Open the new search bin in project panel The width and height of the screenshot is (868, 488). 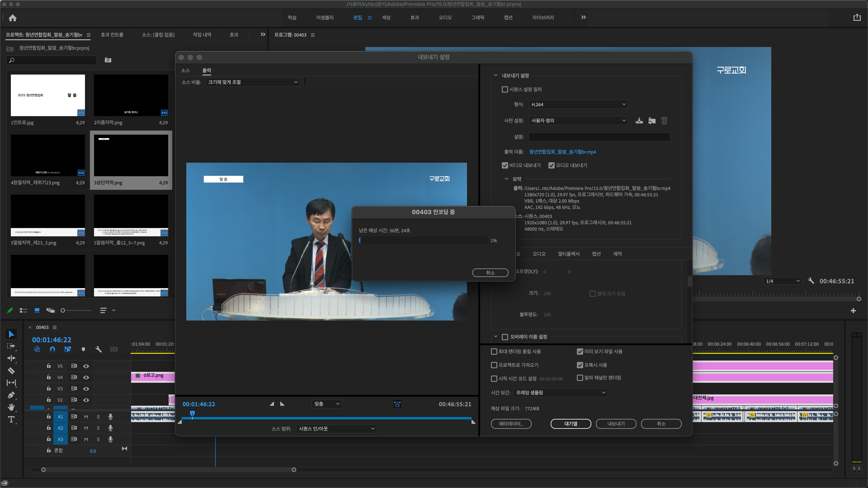click(108, 60)
